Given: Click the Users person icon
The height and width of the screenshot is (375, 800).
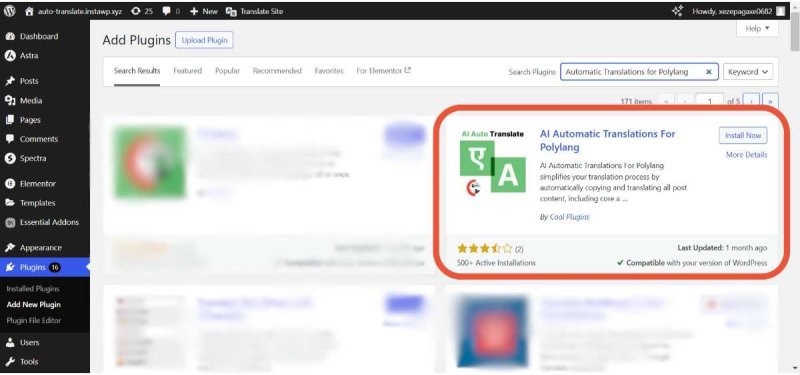Looking at the screenshot, I should tap(10, 342).
